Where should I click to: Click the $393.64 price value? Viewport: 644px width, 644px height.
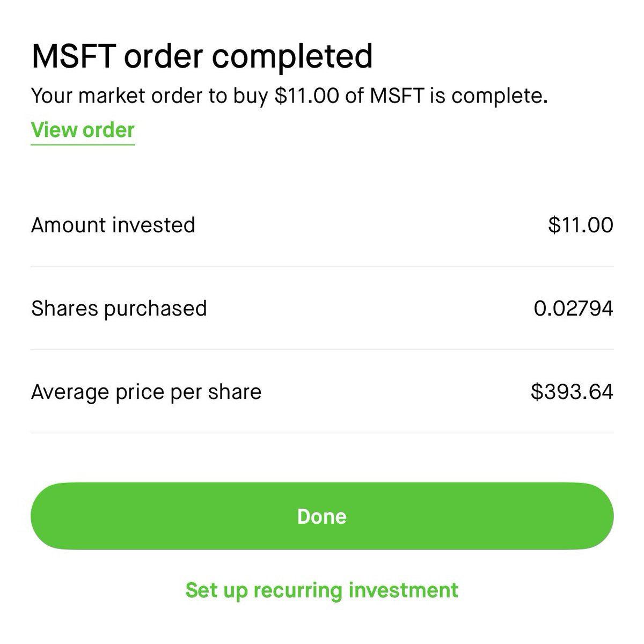[572, 392]
